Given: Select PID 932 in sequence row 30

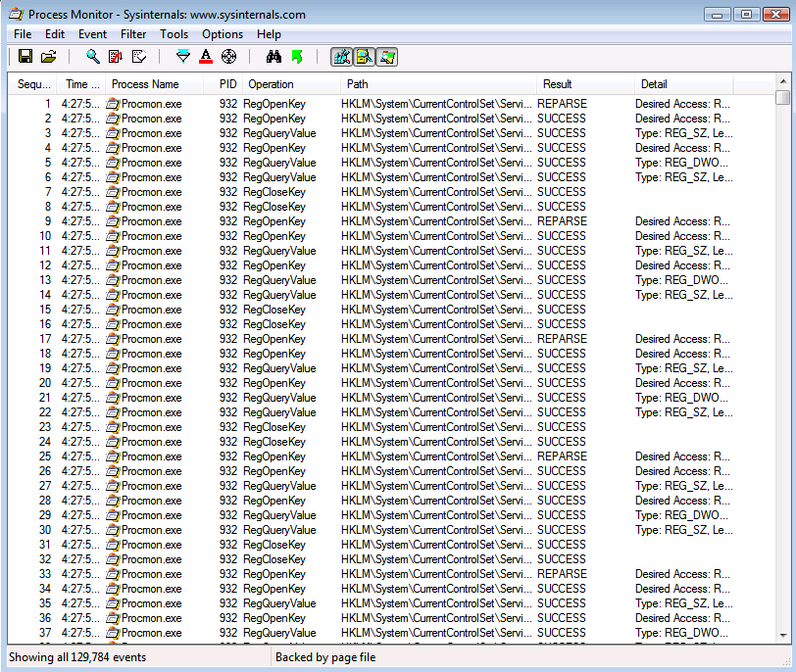Looking at the screenshot, I should click(228, 531).
